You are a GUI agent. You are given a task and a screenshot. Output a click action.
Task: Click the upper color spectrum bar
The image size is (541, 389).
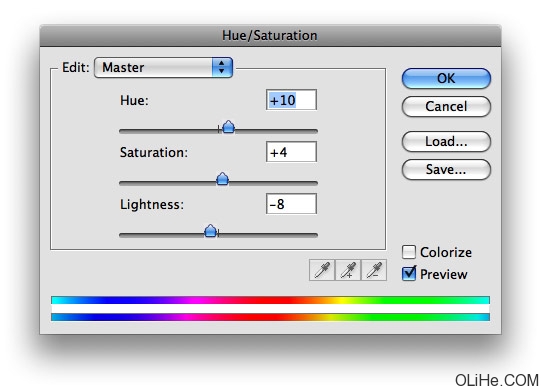(x=270, y=300)
